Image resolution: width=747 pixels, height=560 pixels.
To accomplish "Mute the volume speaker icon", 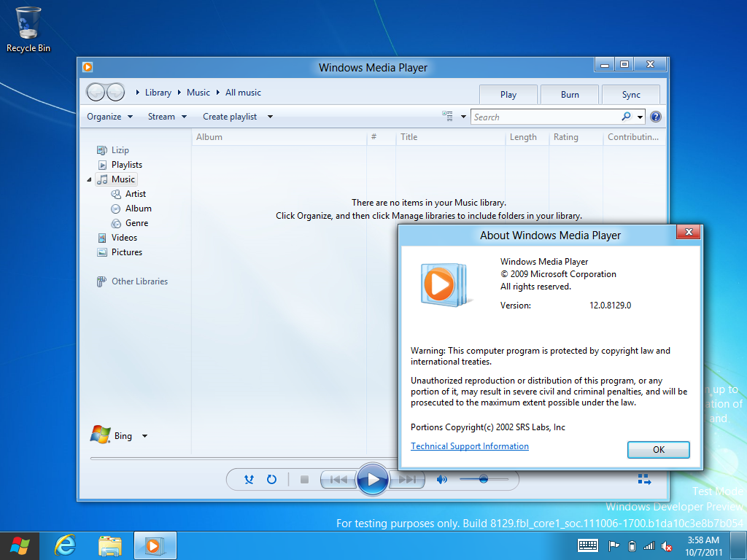I will (441, 479).
